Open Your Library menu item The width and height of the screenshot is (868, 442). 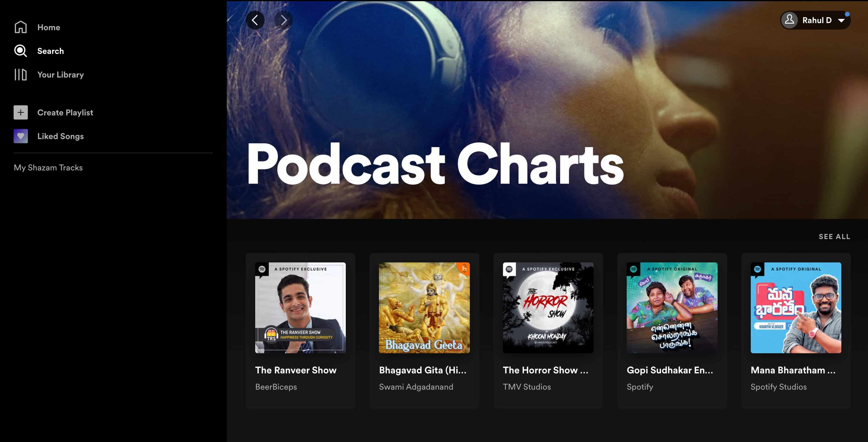click(61, 74)
